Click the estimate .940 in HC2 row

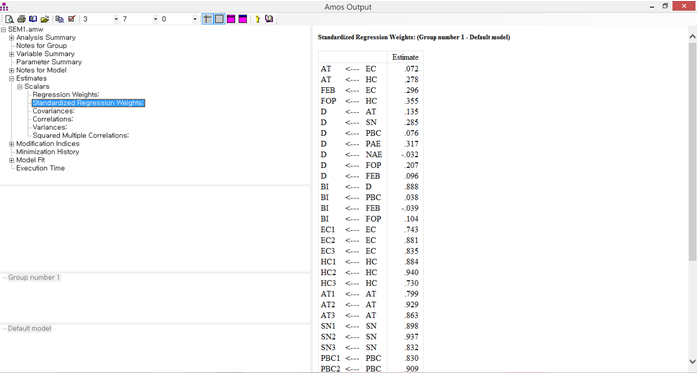(411, 272)
